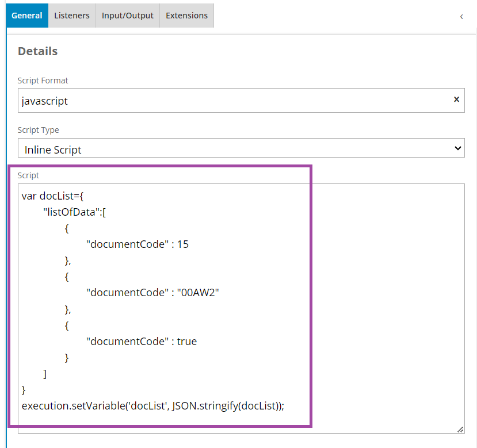Viewport: 477px width, 448px height.
Task: Click the execution.setVariable statement line
Action: tap(153, 406)
